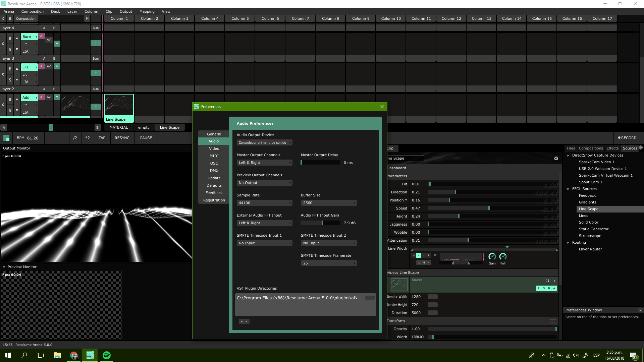Open the Mapping menu
Screen dimensions: 644x362
(147, 11)
